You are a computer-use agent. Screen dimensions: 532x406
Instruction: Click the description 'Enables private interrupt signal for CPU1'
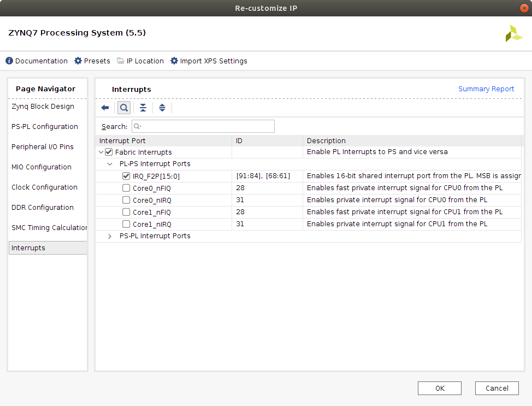point(397,224)
